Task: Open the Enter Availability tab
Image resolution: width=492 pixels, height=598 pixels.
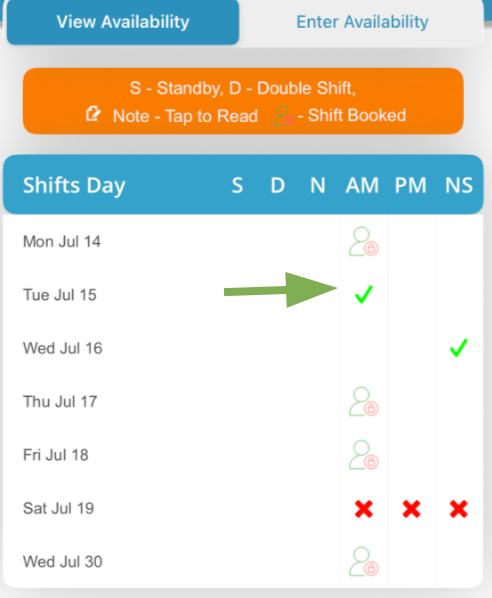Action: pyautogui.click(x=362, y=22)
